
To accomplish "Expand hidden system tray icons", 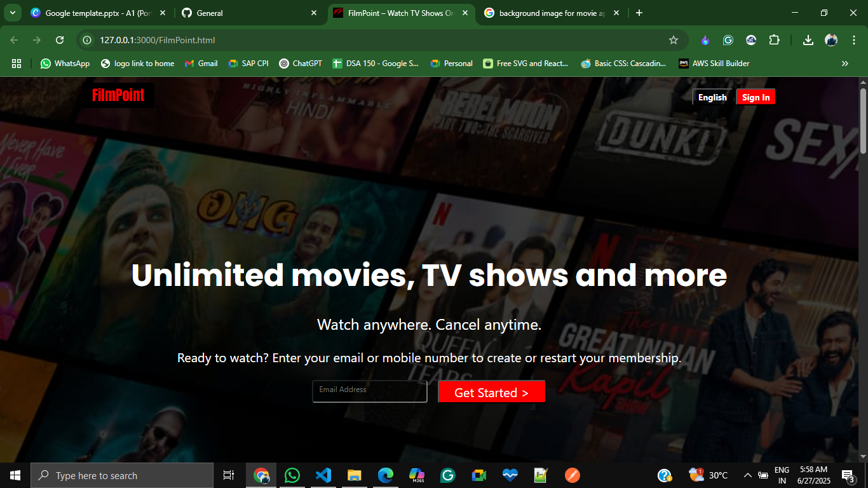I will 748,475.
